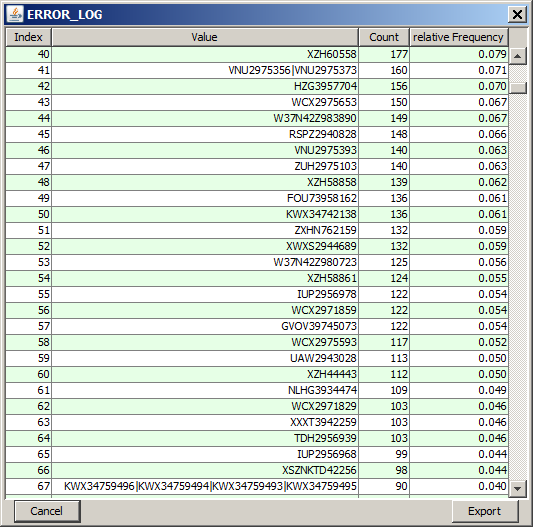
Task: Click frequency 0.049 cell
Action: 459,390
